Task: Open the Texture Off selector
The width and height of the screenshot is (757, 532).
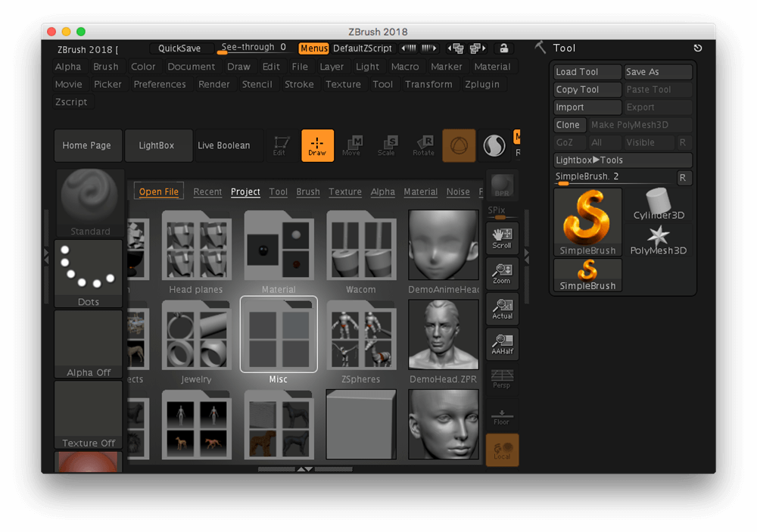Action: tap(89, 415)
